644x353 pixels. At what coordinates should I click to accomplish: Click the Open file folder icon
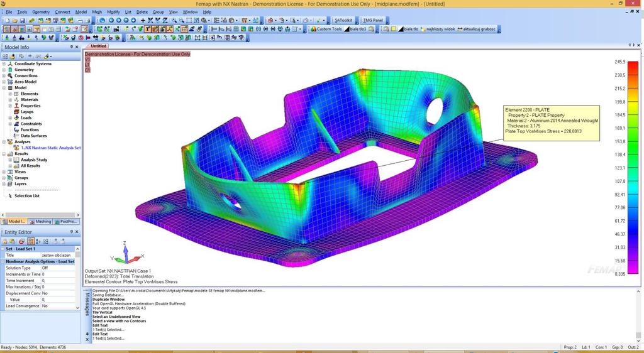click(15, 20)
